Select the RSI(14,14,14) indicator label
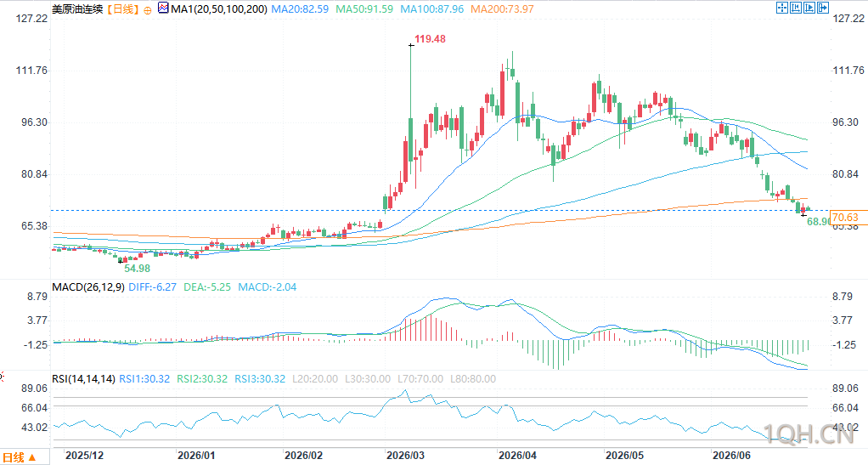 (83, 379)
